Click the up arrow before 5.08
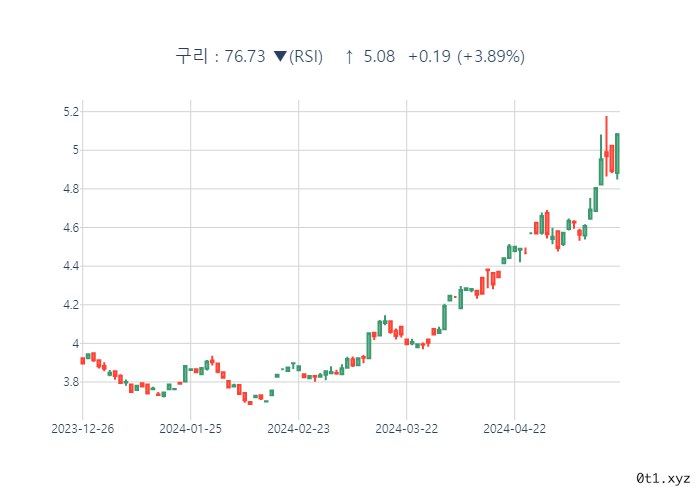Image resolution: width=700 pixels, height=500 pixels. 349,57
